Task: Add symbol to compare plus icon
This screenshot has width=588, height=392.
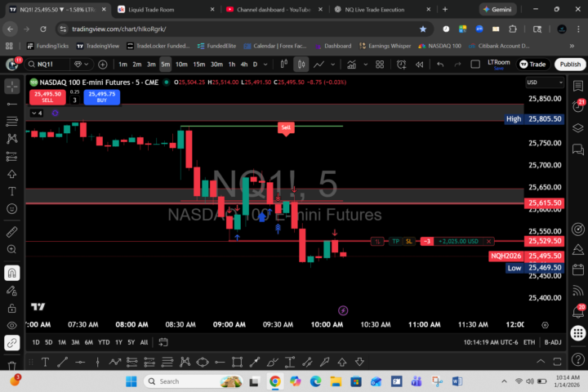Action: coord(102,65)
